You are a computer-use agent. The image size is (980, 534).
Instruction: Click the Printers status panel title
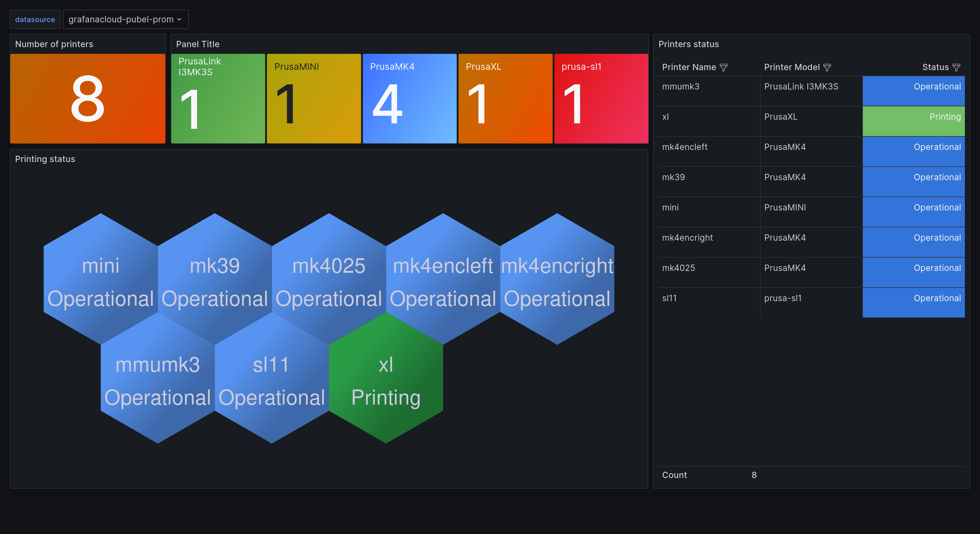[x=689, y=44]
